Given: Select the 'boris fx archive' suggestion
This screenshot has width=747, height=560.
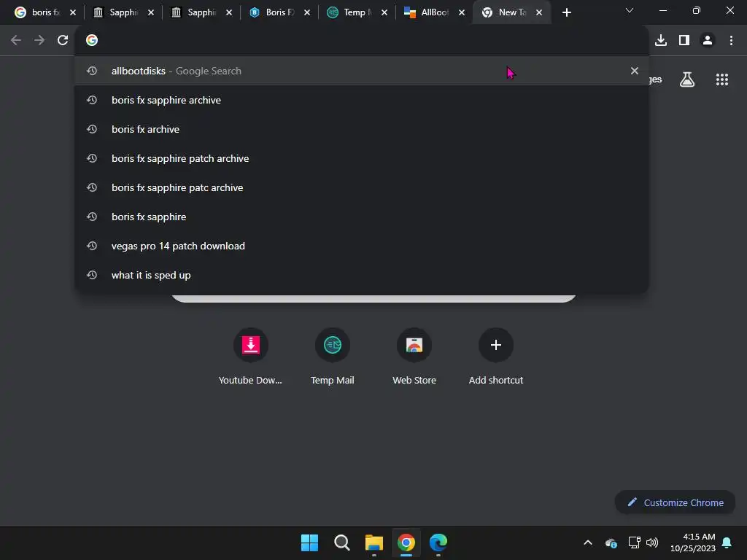Looking at the screenshot, I should [362, 129].
